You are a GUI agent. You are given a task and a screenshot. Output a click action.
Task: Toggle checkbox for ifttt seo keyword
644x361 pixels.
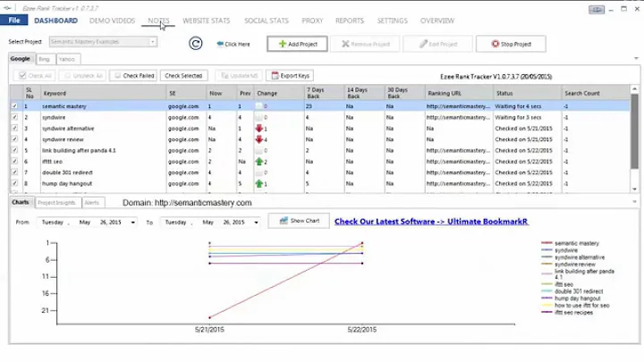pyautogui.click(x=15, y=162)
